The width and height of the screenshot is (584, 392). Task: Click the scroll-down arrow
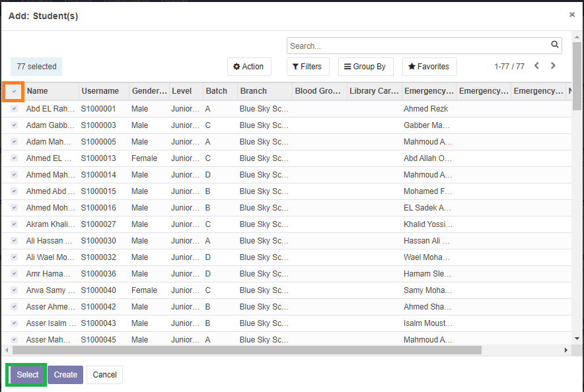[577, 339]
